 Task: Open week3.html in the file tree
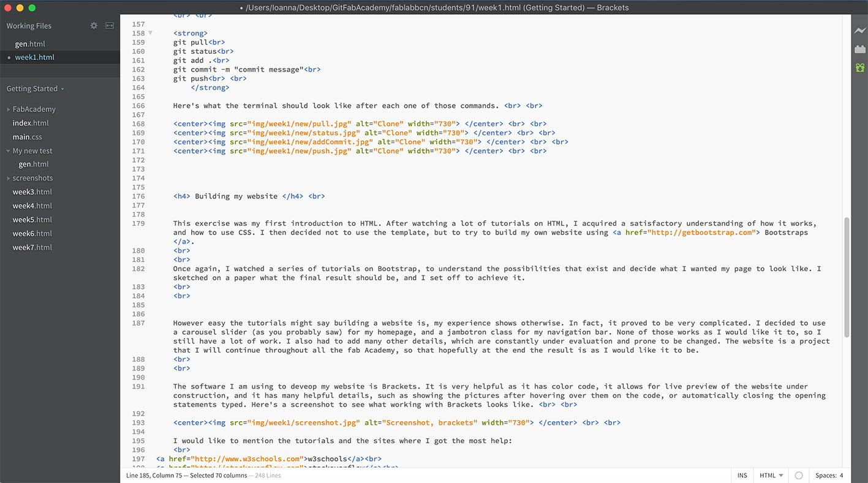tap(32, 192)
